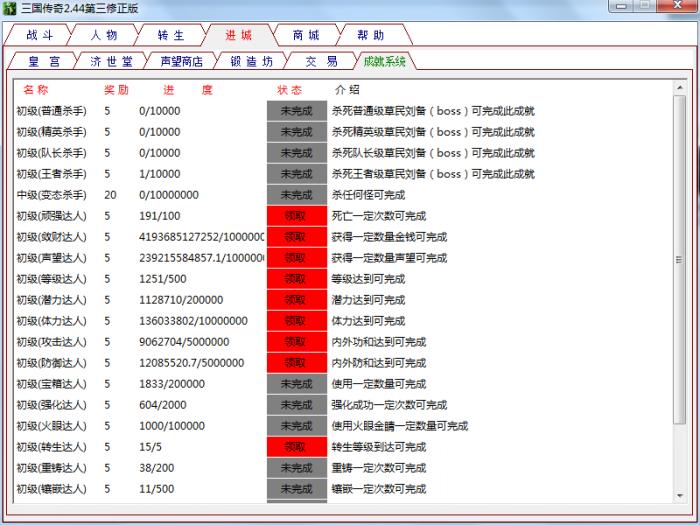Viewport: 700px width, 525px height.
Task: Click the app icon in title bar
Action: (x=10, y=8)
